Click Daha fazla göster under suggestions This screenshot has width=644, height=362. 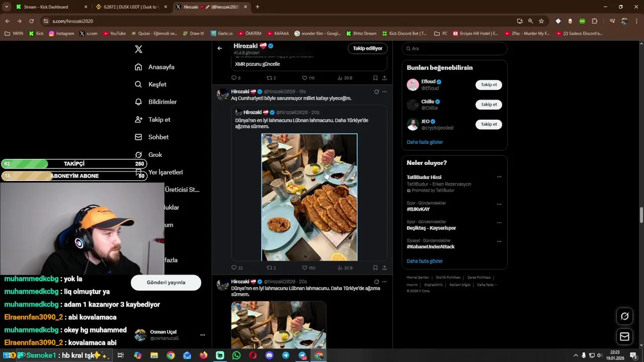pyautogui.click(x=425, y=142)
